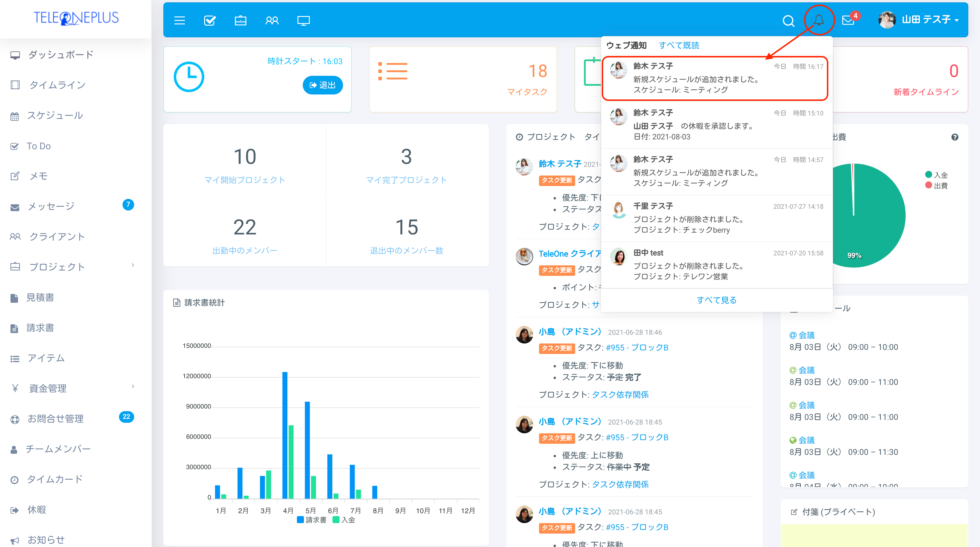Open the 15:10 leave approval notification

click(x=716, y=125)
